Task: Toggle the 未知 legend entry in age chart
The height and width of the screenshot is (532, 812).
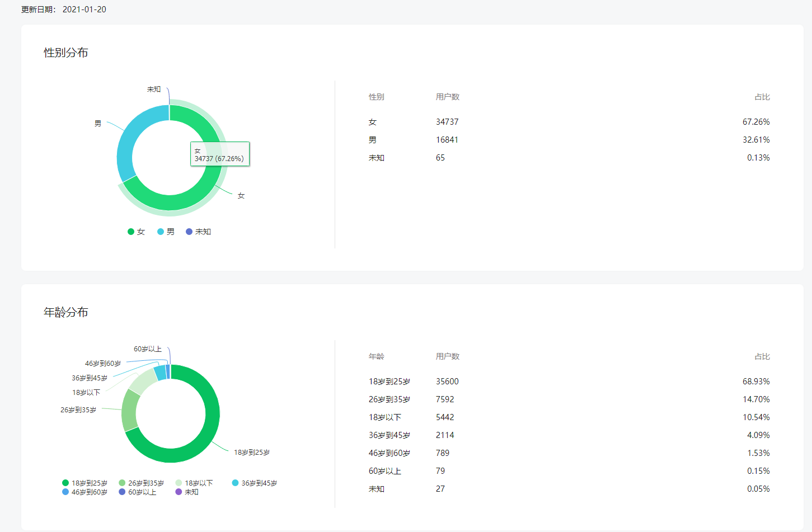Action: pyautogui.click(x=187, y=492)
